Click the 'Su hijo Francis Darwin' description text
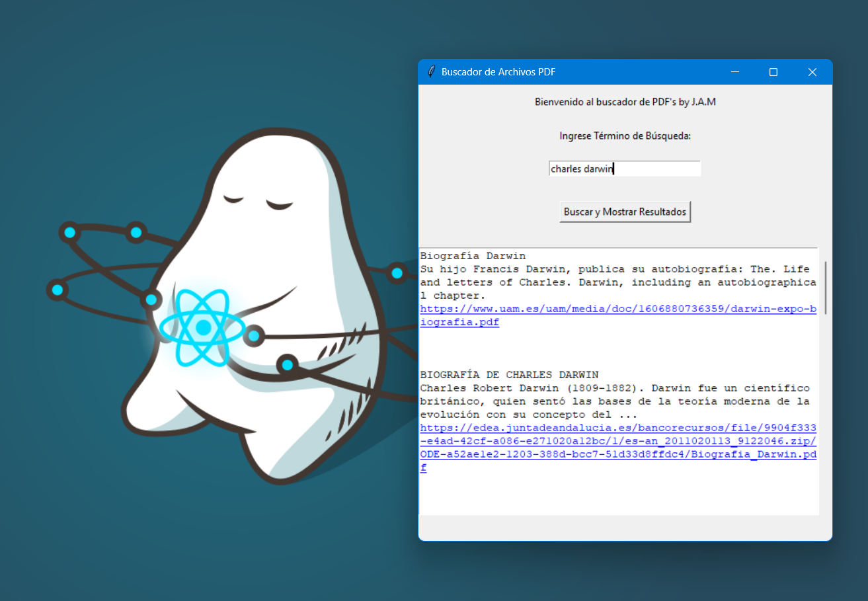The image size is (868, 601). (x=618, y=282)
